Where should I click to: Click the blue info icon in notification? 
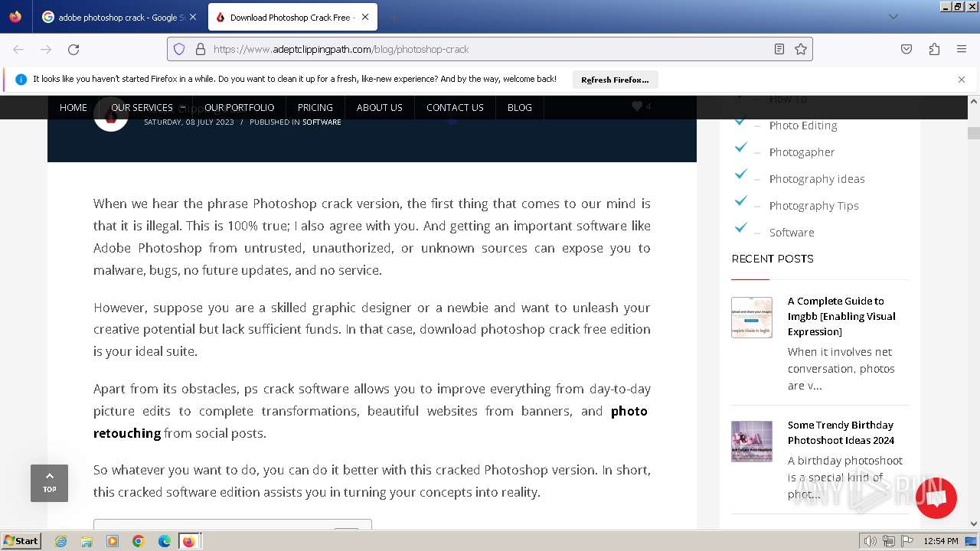coord(21,80)
